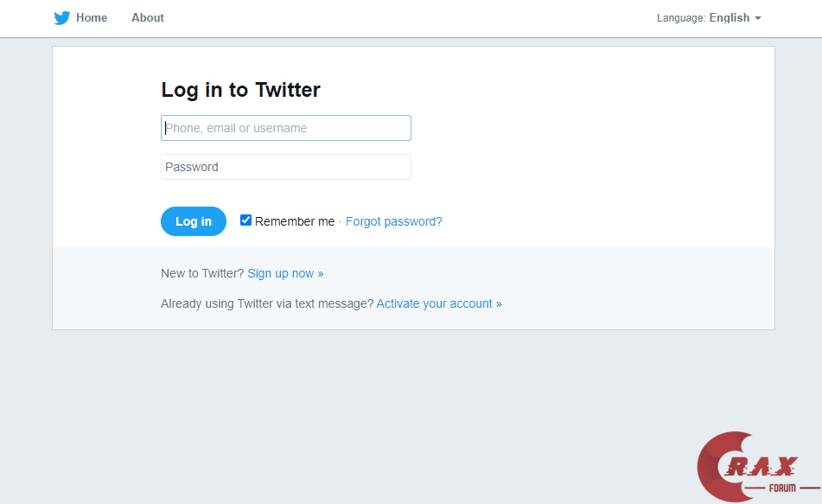Click the Remember me label text
This screenshot has width=822, height=504.
(x=295, y=221)
